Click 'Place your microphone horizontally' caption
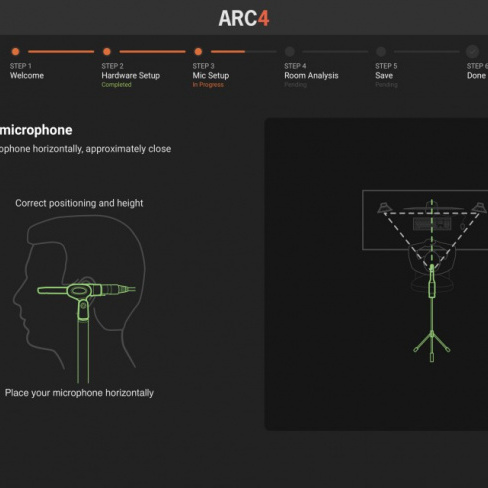This screenshot has height=488, width=488. (x=79, y=393)
